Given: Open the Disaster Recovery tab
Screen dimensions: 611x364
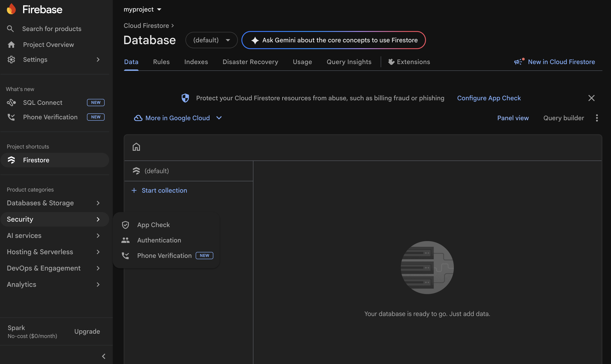Looking at the screenshot, I should (250, 62).
